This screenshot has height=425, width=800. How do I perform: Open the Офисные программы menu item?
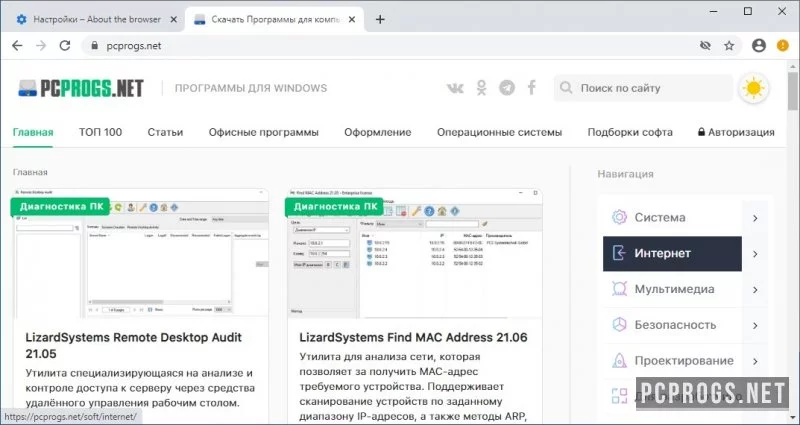[x=264, y=132]
